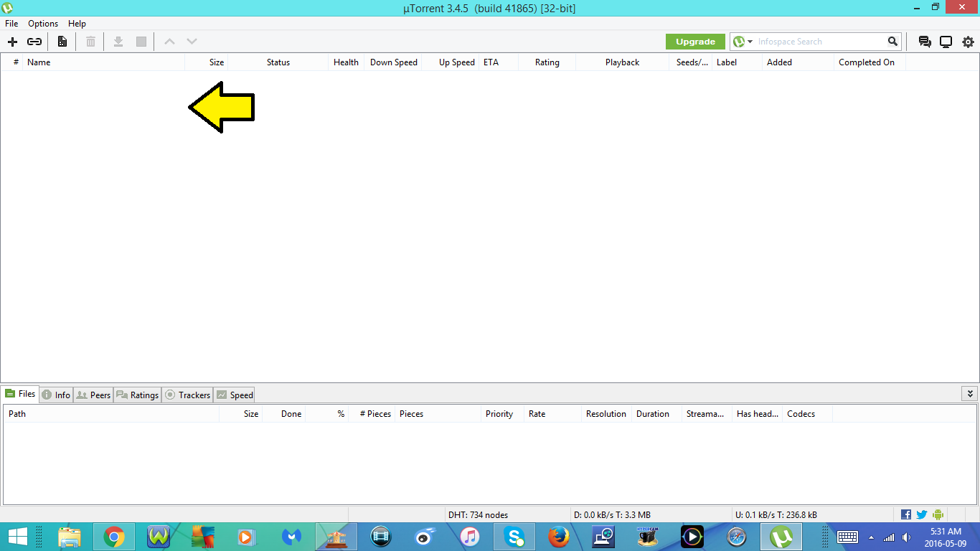Click the magnifier search icon
This screenshot has width=980, height=551.
pos(892,42)
